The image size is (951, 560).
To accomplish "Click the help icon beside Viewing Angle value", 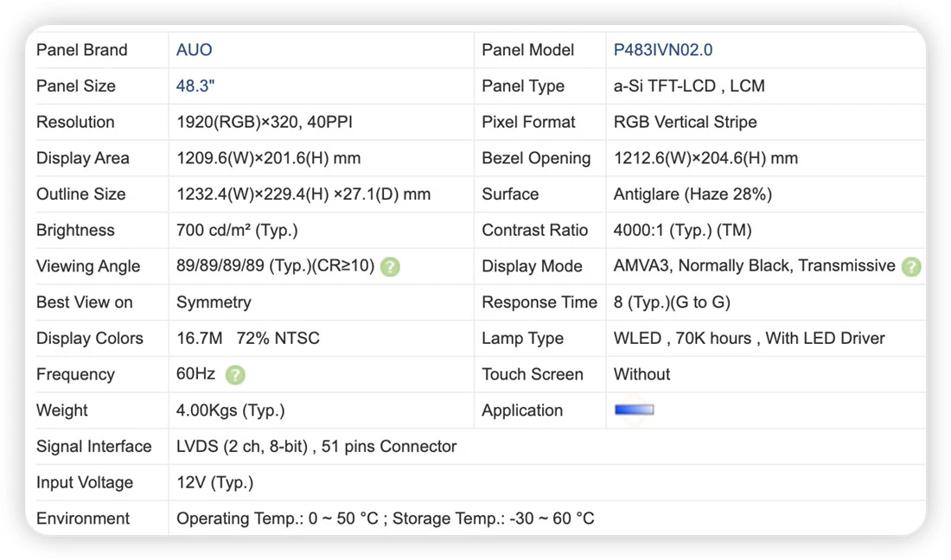I will click(x=390, y=267).
